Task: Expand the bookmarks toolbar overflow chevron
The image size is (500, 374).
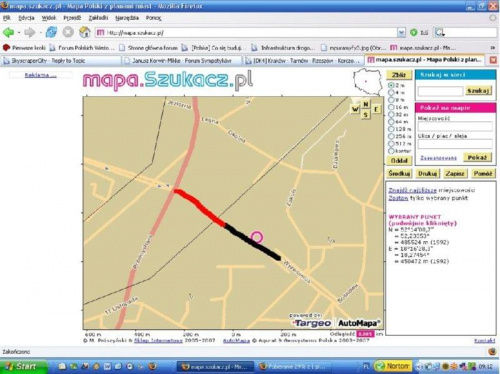Action: click(493, 48)
